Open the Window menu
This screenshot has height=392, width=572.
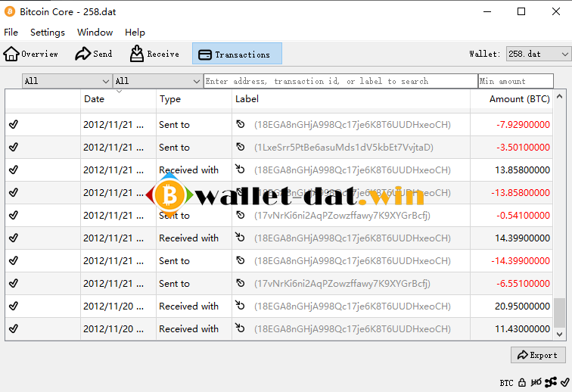click(95, 32)
